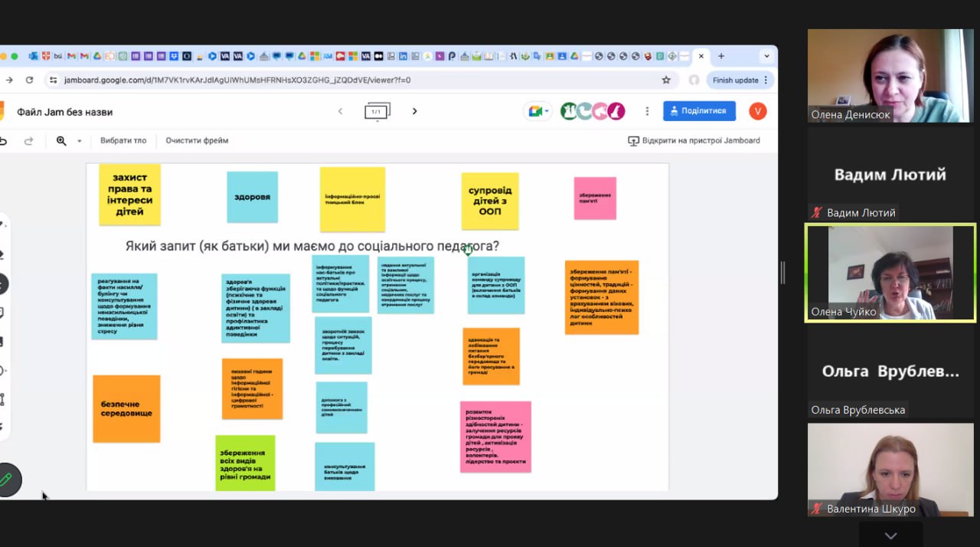Select the eraser tool in left toolbar
The image size is (980, 547).
(x=2, y=254)
